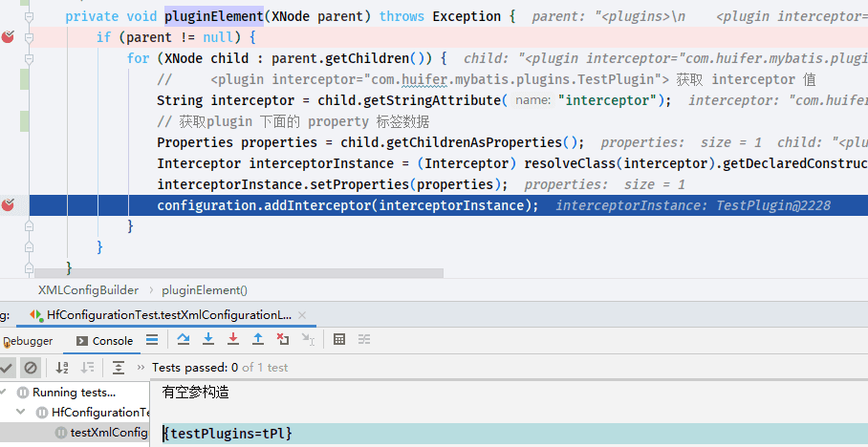Click getChildrenAsProperties in the code

click(x=474, y=142)
